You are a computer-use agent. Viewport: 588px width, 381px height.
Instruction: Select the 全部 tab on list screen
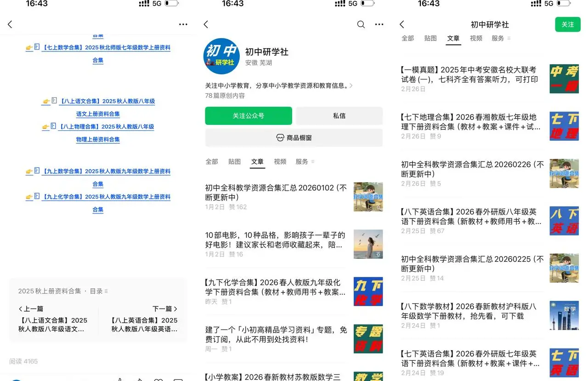[408, 38]
